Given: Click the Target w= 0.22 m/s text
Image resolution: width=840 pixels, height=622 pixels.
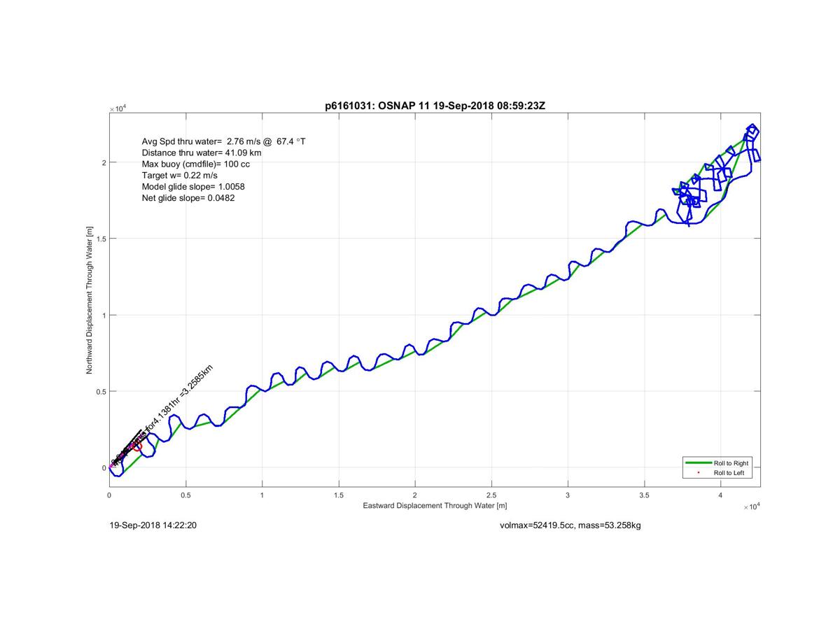Looking at the screenshot, I should pyautogui.click(x=179, y=176).
